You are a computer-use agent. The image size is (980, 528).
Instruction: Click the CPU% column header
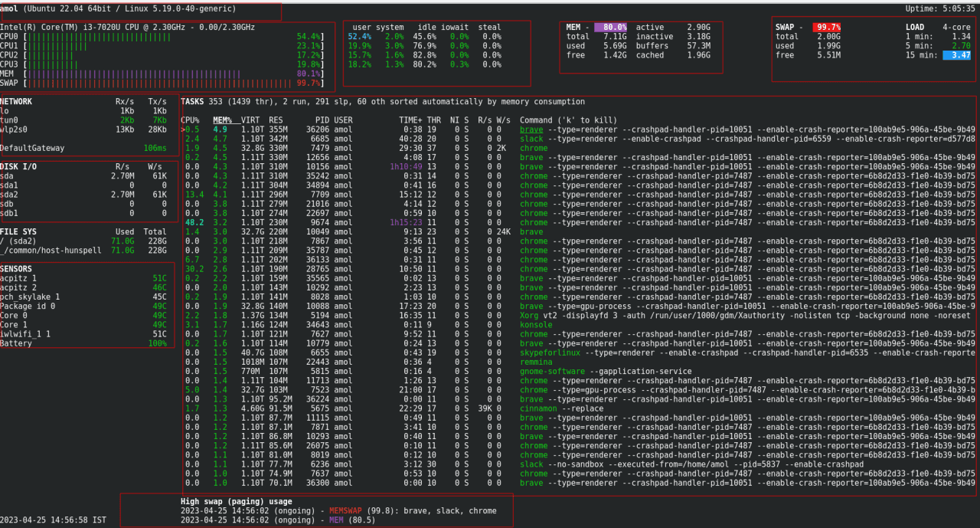pyautogui.click(x=190, y=120)
